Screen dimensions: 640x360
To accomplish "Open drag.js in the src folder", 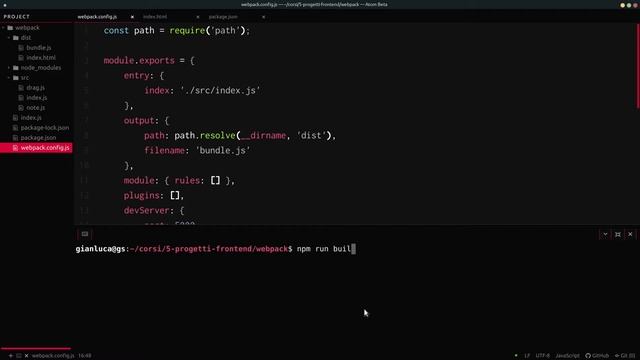I will click(36, 88).
